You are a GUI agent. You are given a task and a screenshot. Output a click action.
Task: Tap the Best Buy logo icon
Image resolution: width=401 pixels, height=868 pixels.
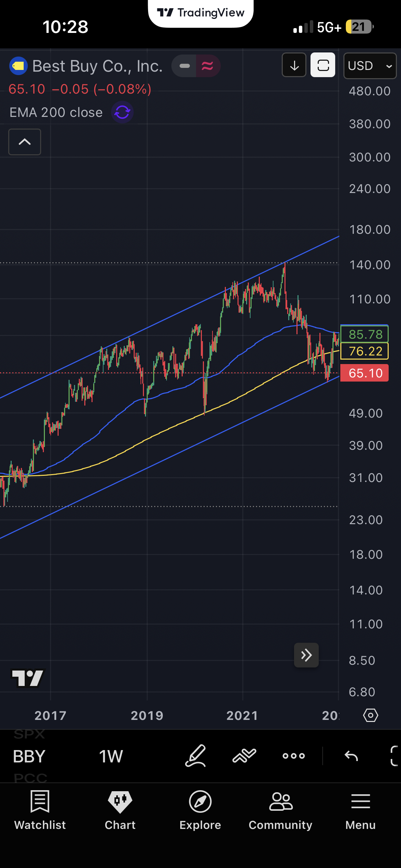(x=19, y=66)
